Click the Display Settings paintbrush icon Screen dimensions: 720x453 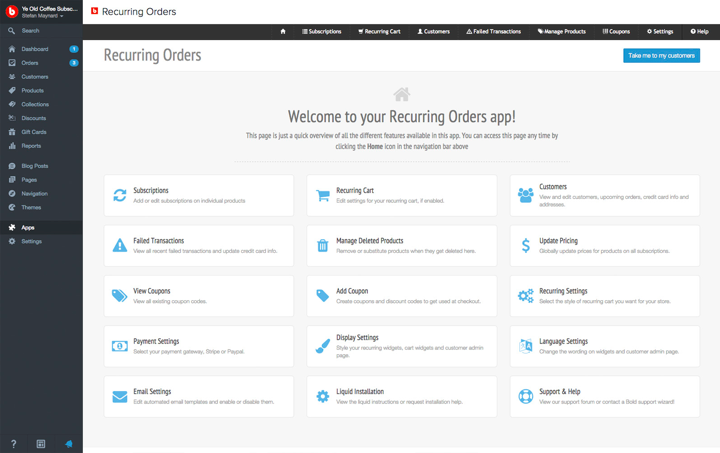click(x=323, y=346)
